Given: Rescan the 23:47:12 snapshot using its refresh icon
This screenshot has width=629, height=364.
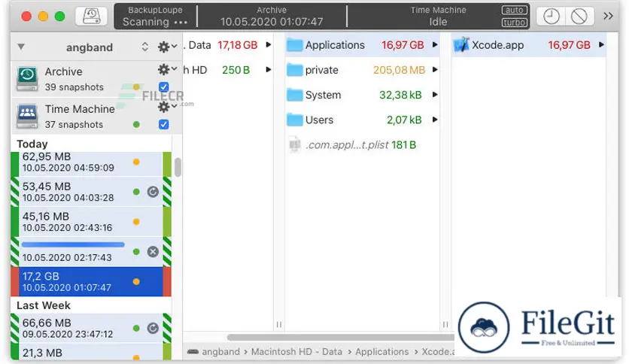Looking at the screenshot, I should pyautogui.click(x=153, y=329).
